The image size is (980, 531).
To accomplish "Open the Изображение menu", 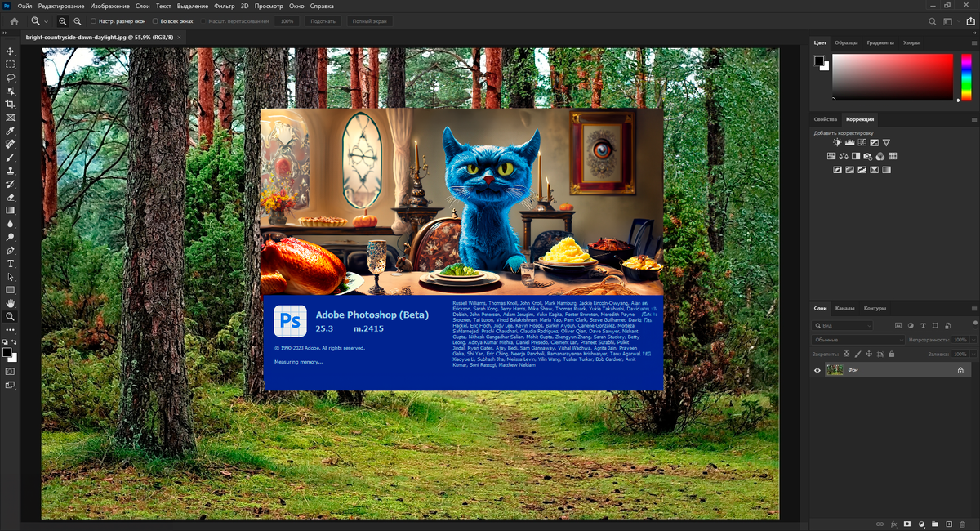I will (x=110, y=6).
